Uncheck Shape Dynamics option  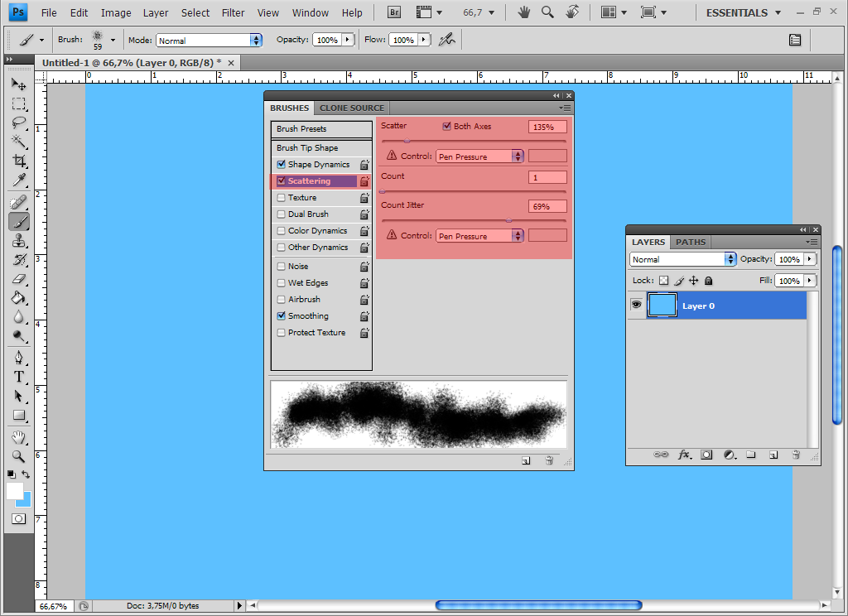point(282,164)
